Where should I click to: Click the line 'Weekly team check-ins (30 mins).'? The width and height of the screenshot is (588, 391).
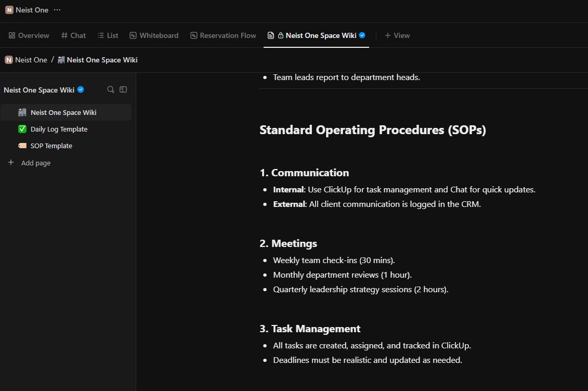(x=334, y=260)
